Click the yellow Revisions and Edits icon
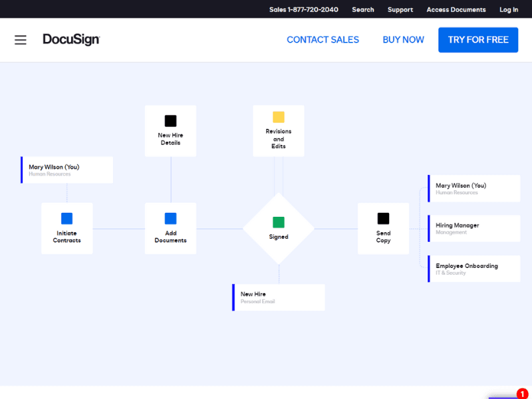 (x=278, y=117)
